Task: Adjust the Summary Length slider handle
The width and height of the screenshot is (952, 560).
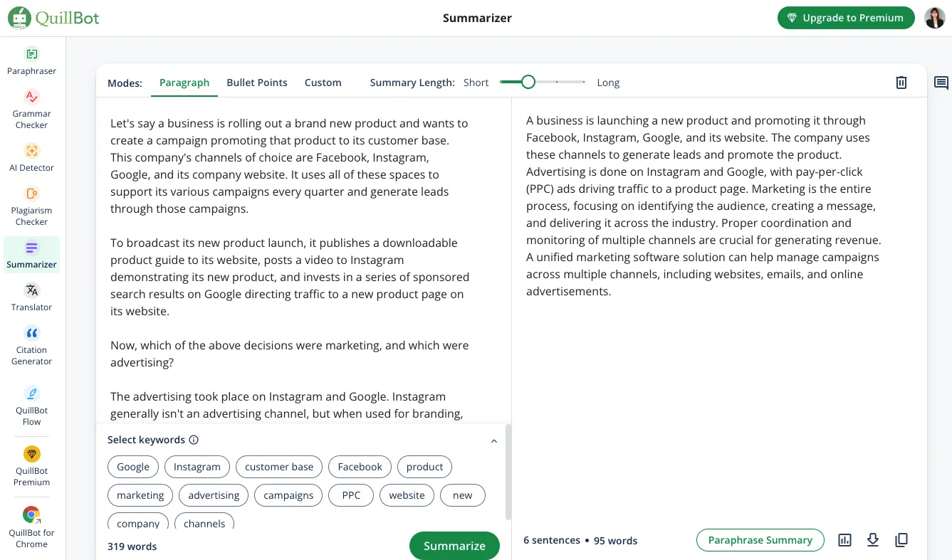Action: click(x=528, y=82)
